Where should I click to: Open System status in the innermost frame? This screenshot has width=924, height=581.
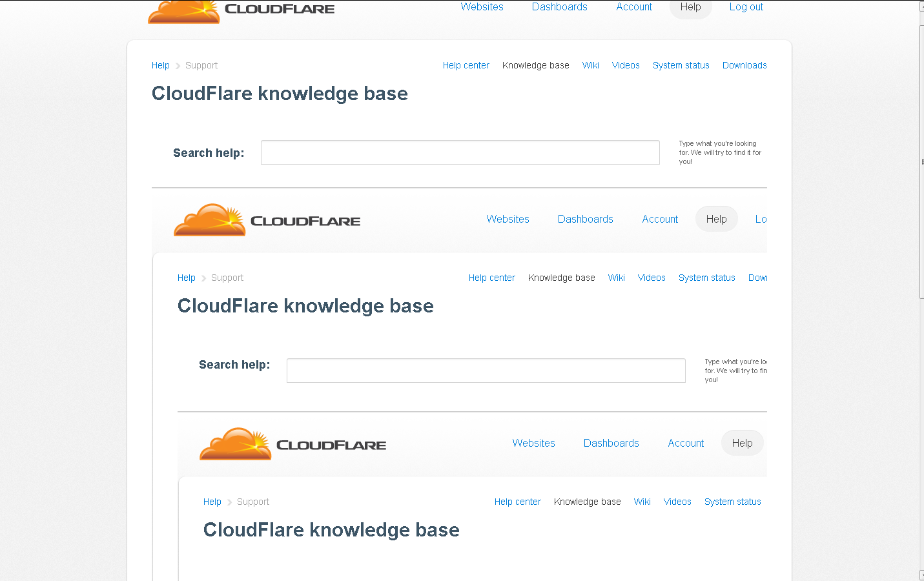(733, 502)
